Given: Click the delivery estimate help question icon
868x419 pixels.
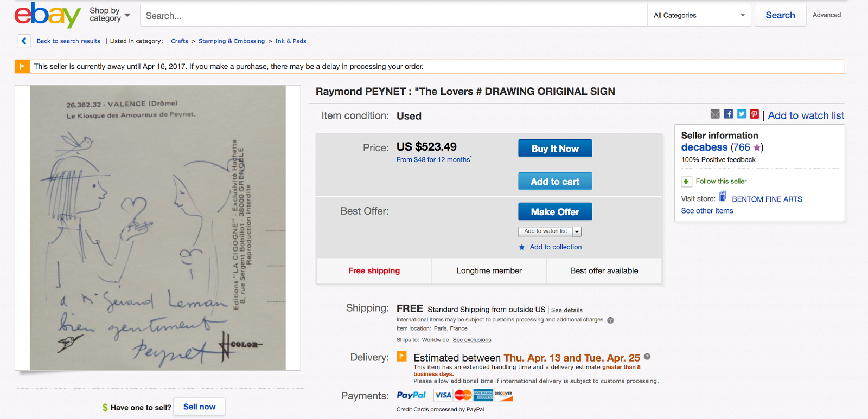Looking at the screenshot, I should click(x=647, y=357).
